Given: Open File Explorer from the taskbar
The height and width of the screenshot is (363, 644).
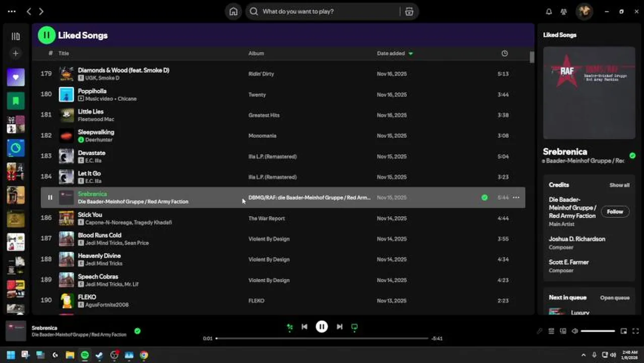Looking at the screenshot, I should (x=70, y=355).
